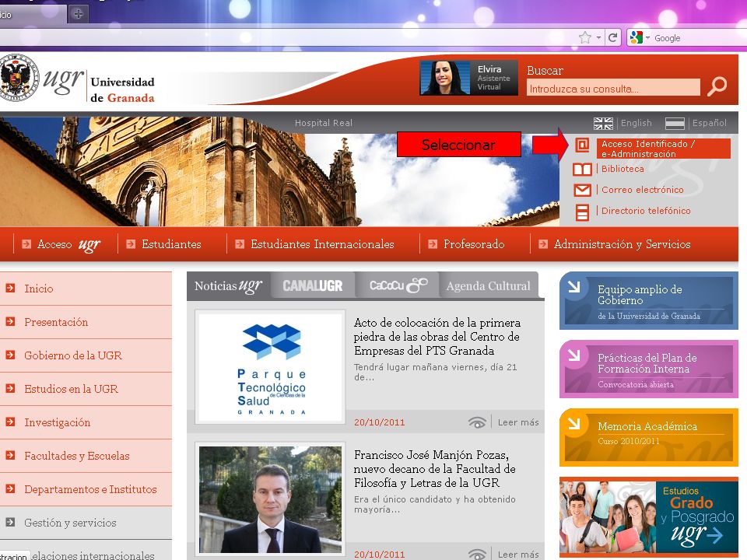Screen dimensions: 747x560
Task: Open the Correo electrónico link
Action: click(642, 190)
